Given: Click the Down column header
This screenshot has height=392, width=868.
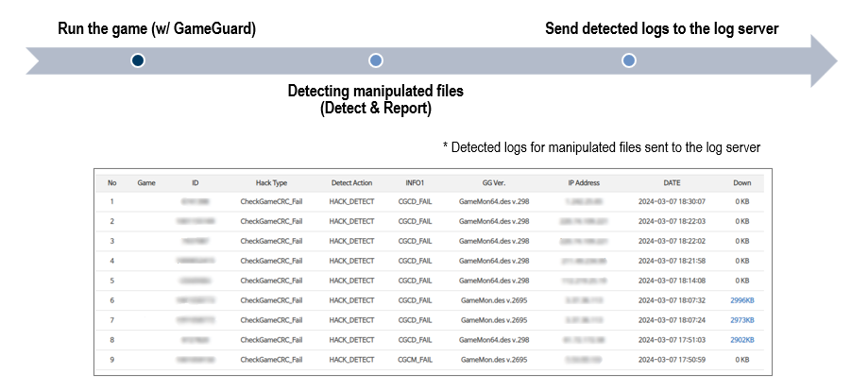Looking at the screenshot, I should pos(741,182).
